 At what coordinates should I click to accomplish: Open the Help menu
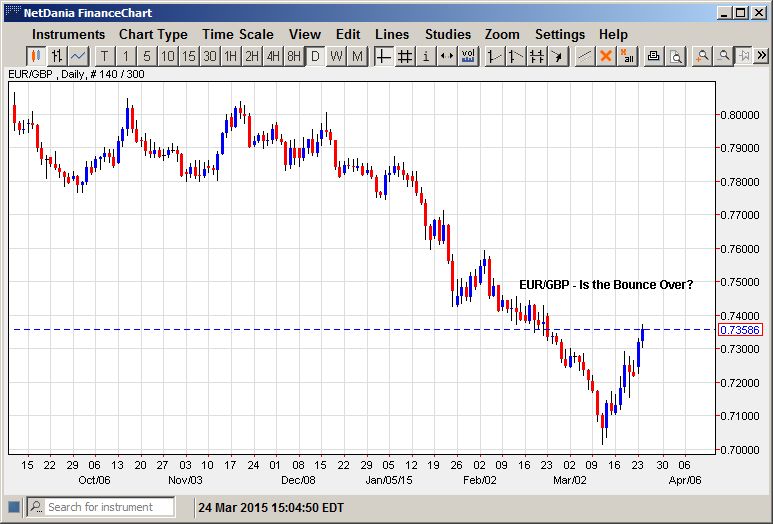(613, 34)
